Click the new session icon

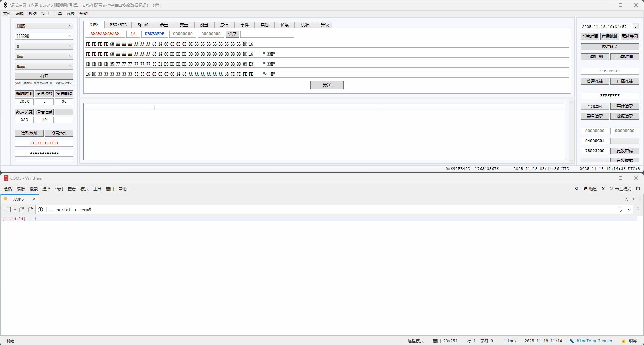[9, 210]
